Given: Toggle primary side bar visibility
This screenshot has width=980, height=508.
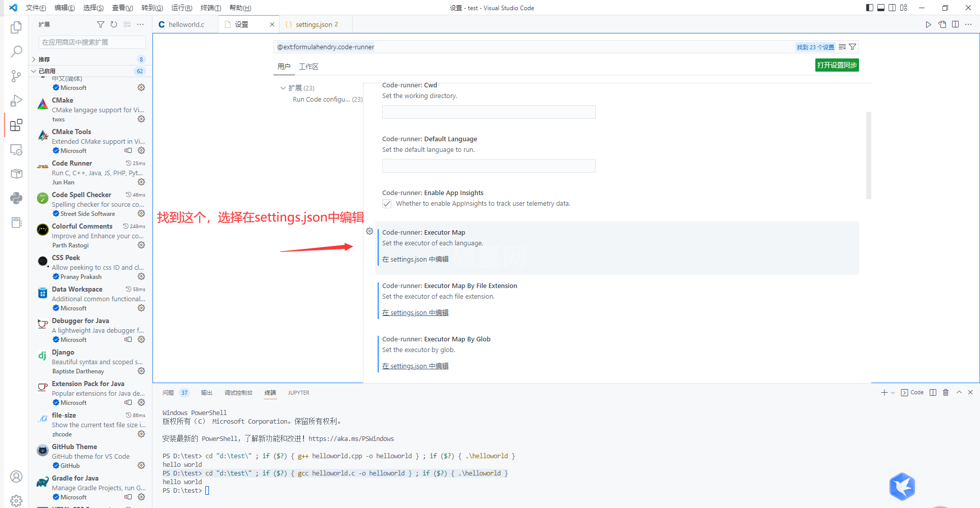Looking at the screenshot, I should 870,8.
